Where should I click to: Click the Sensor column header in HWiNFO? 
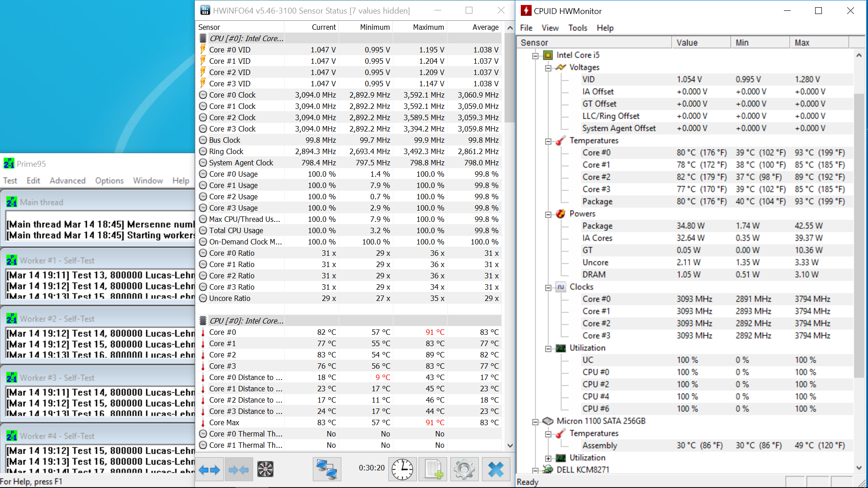240,27
